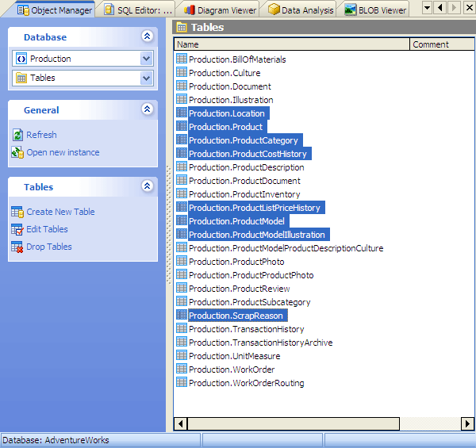Click table icon beside Production.ProductModel
Viewport: 476px width, 448px height.
pyautogui.click(x=182, y=220)
